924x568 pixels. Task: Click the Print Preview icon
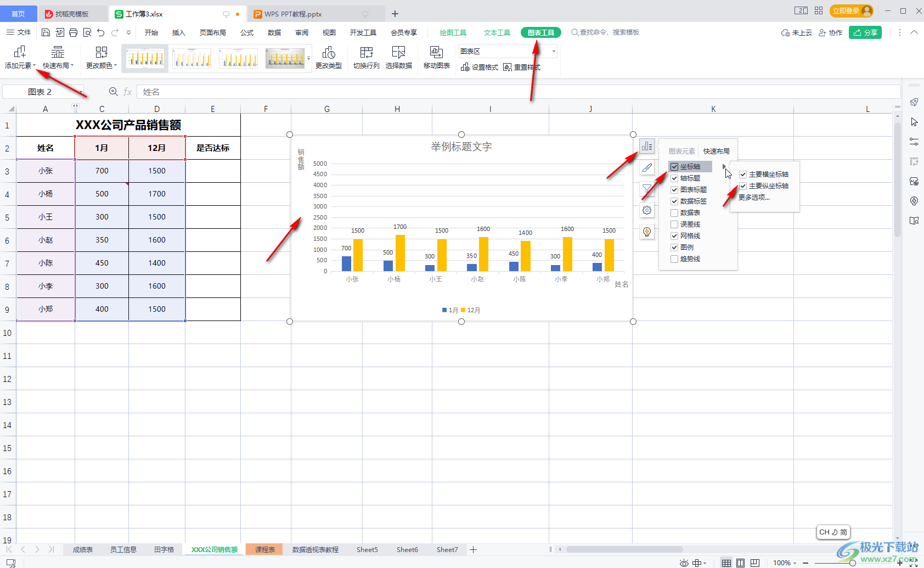point(87,32)
